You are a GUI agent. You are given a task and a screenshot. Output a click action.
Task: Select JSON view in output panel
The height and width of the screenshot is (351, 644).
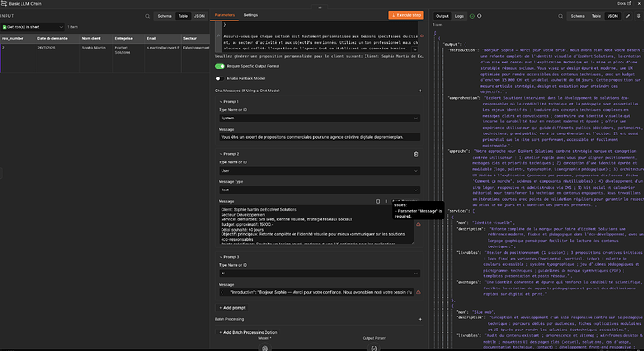[x=612, y=16]
